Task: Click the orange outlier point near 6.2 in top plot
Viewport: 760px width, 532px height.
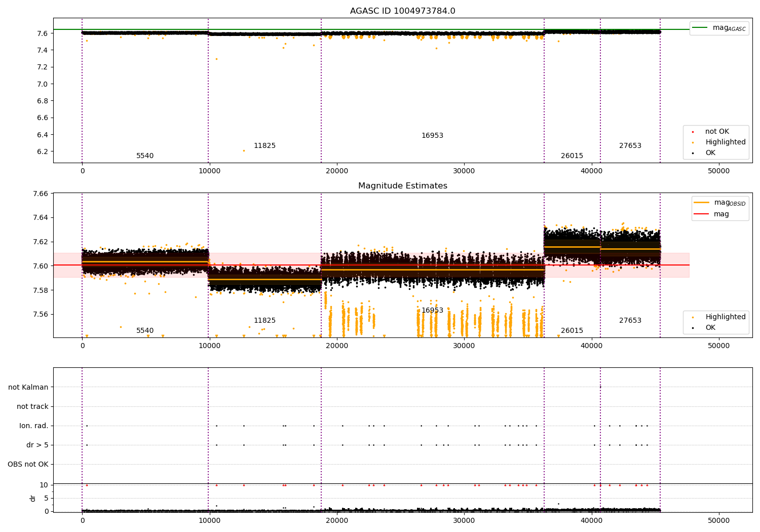Action: click(x=244, y=150)
